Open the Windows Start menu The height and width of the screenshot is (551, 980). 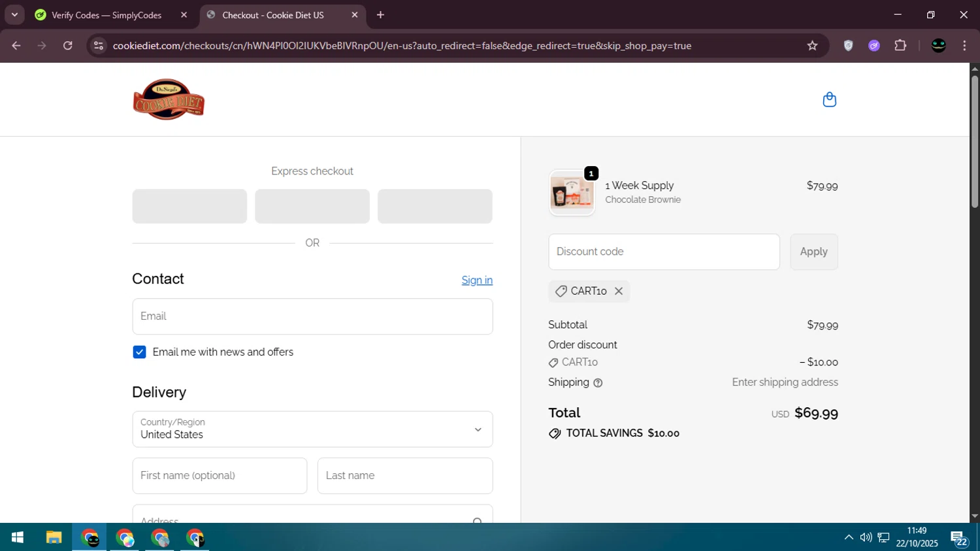tap(18, 537)
